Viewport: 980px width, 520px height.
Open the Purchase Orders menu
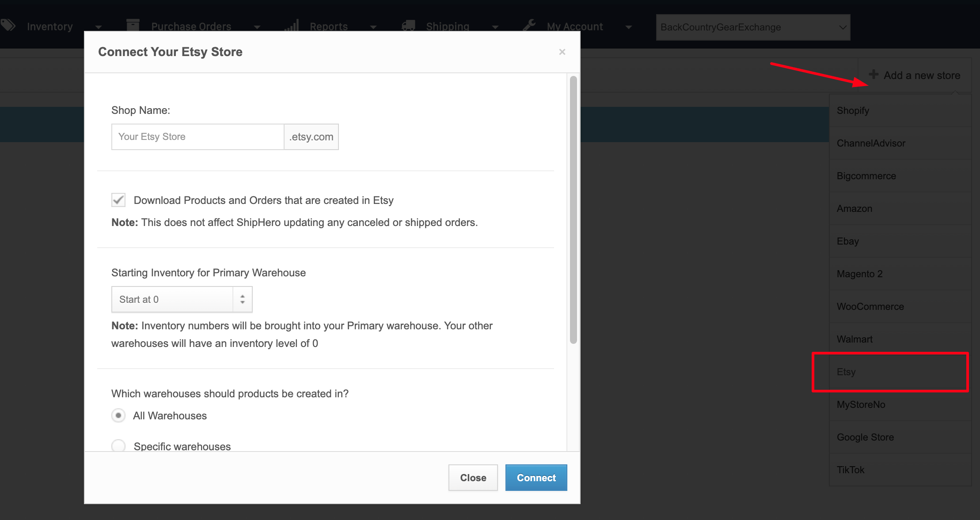(x=191, y=26)
